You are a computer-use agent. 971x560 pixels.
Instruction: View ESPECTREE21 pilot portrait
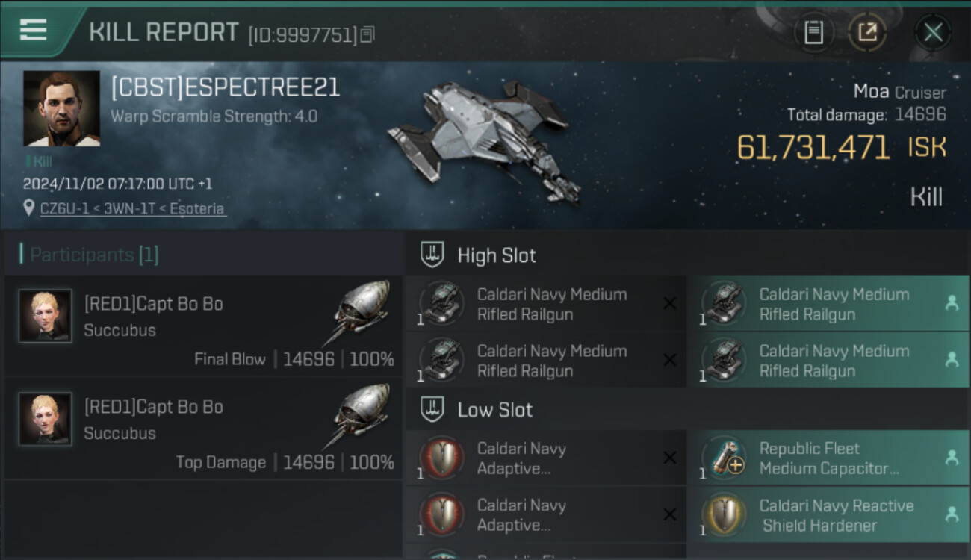point(61,108)
